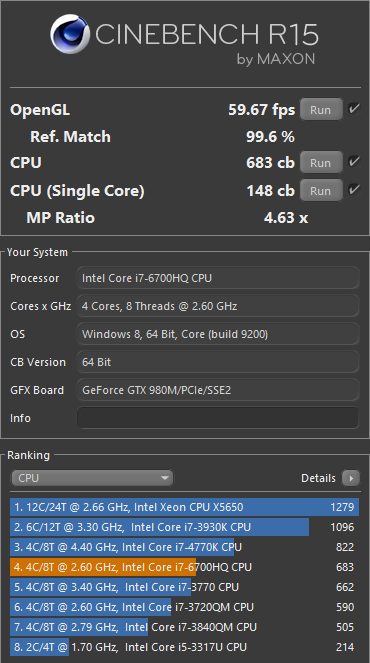Toggle the OpenGL test checkbox
Image resolution: width=370 pixels, height=663 pixels.
354,109
